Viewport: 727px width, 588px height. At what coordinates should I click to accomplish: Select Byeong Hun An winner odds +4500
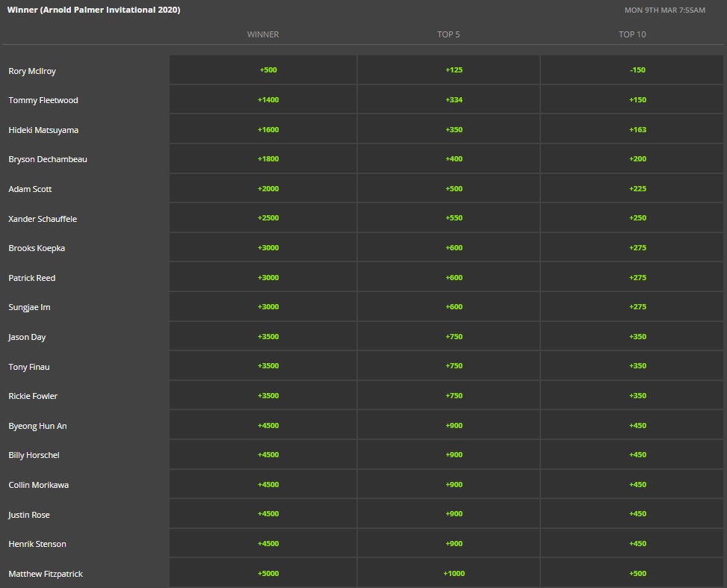[x=263, y=425]
